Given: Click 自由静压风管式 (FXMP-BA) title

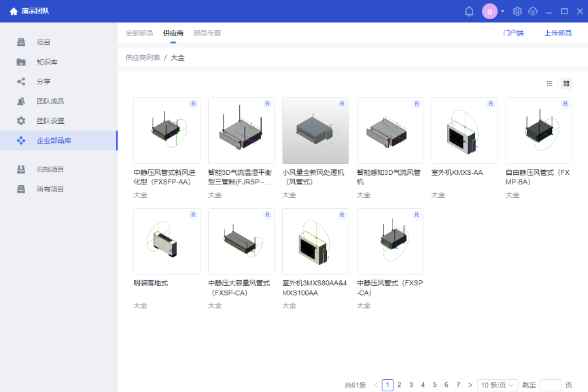Looking at the screenshot, I should tap(538, 177).
